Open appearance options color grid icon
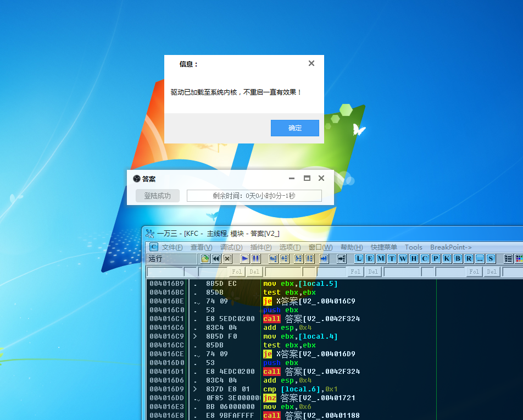 519,258
